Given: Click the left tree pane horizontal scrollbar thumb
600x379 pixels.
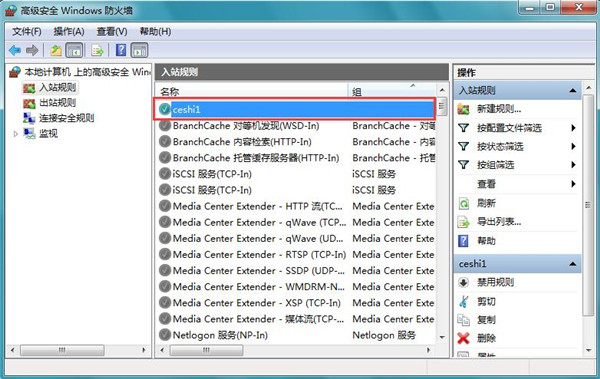Looking at the screenshot, I should (62, 350).
